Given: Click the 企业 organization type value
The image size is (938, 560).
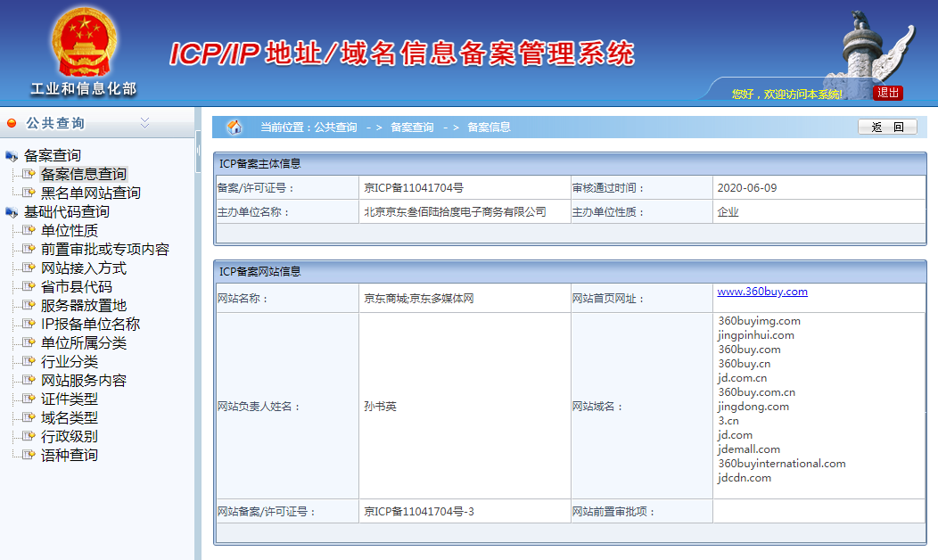Looking at the screenshot, I should coord(728,212).
